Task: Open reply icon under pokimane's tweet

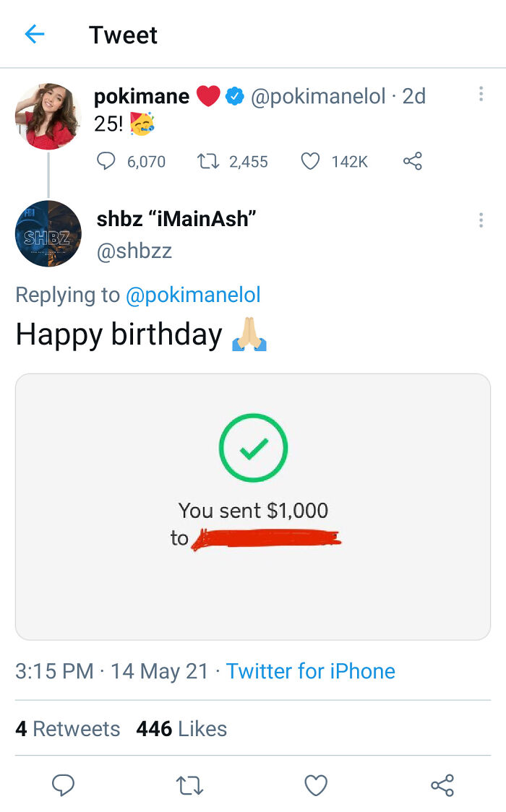Action: coord(106,161)
